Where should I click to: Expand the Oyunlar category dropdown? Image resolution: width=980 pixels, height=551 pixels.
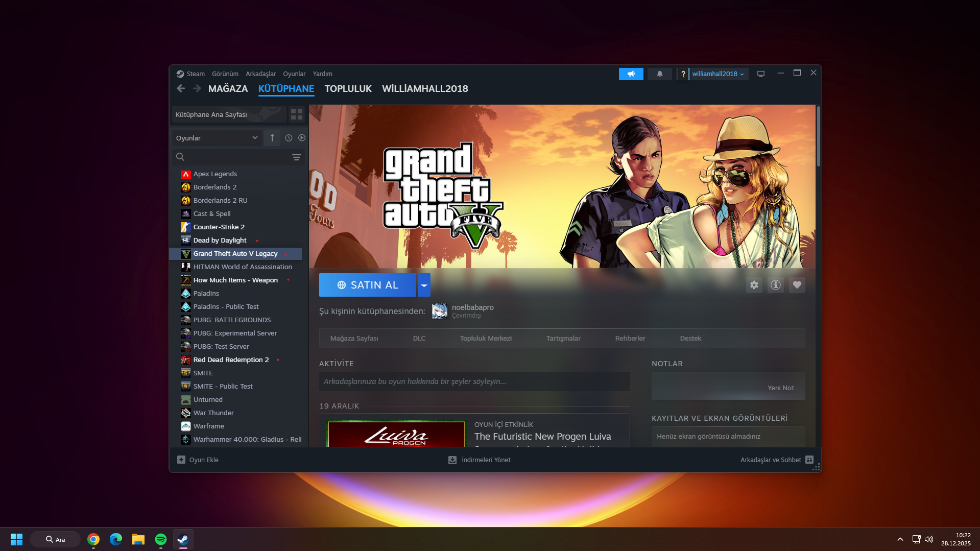tap(217, 138)
